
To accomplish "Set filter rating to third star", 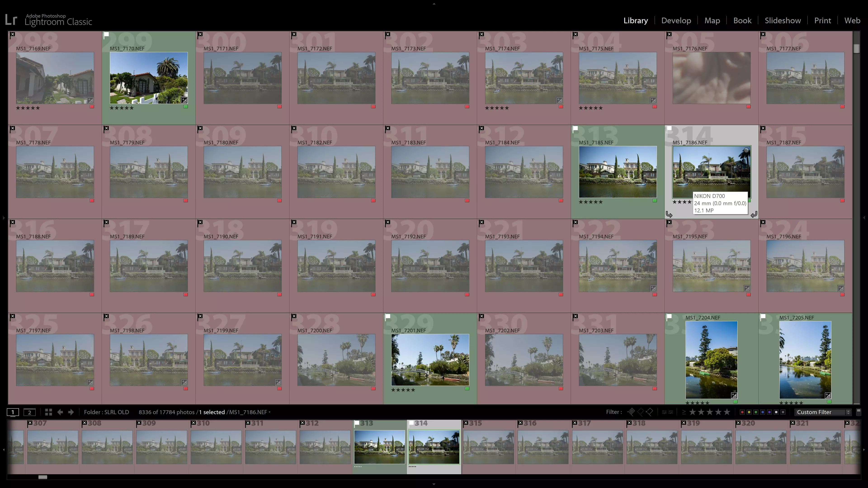I will pyautogui.click(x=710, y=412).
